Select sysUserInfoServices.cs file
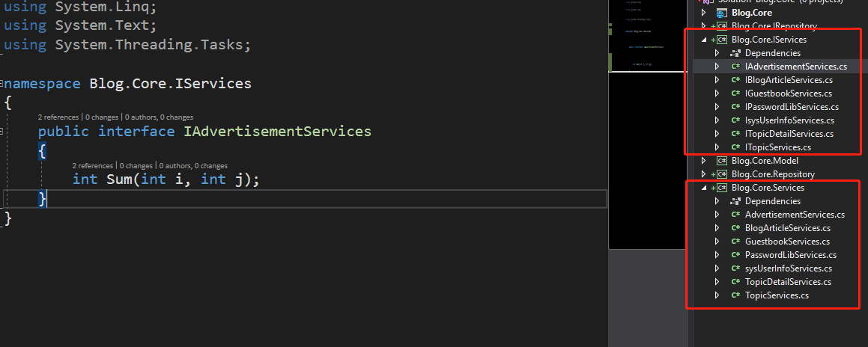The height and width of the screenshot is (347, 868). tap(789, 268)
